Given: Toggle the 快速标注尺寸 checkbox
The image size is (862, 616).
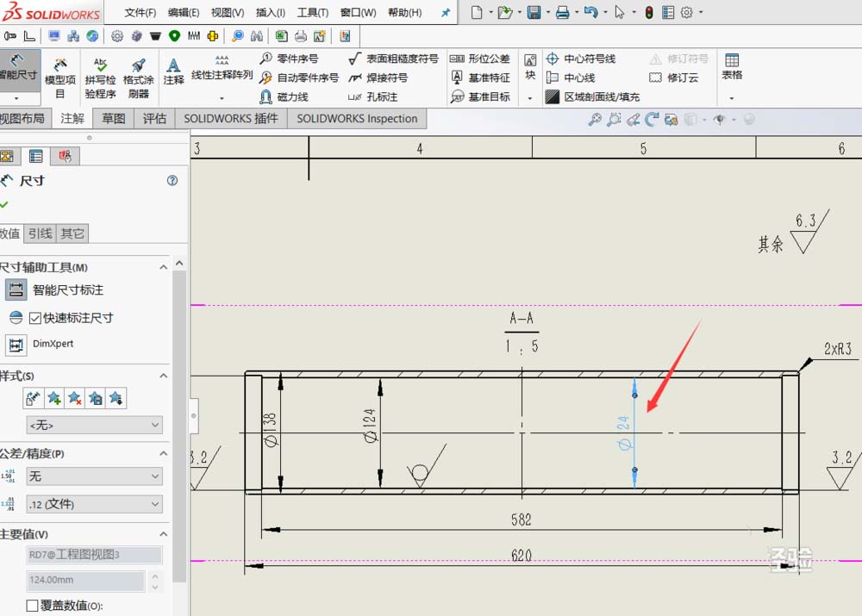Looking at the screenshot, I should point(35,318).
